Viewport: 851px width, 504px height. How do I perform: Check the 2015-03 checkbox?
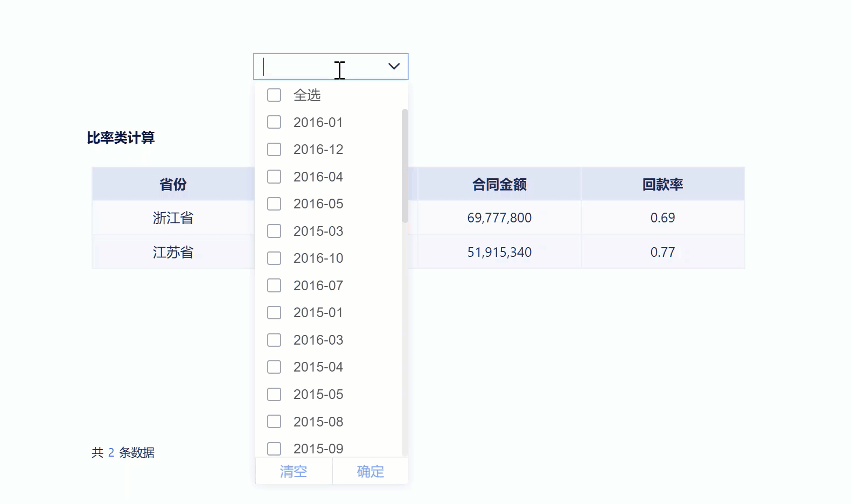[274, 231]
